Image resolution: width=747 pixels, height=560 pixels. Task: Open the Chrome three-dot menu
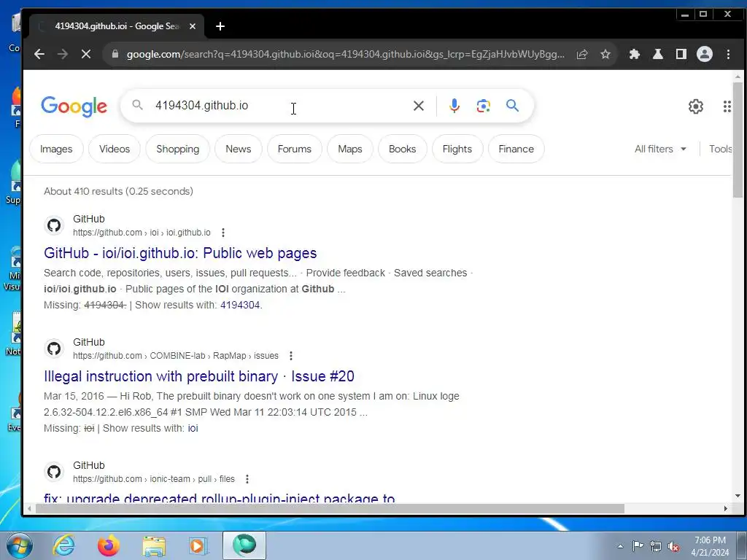[728, 54]
